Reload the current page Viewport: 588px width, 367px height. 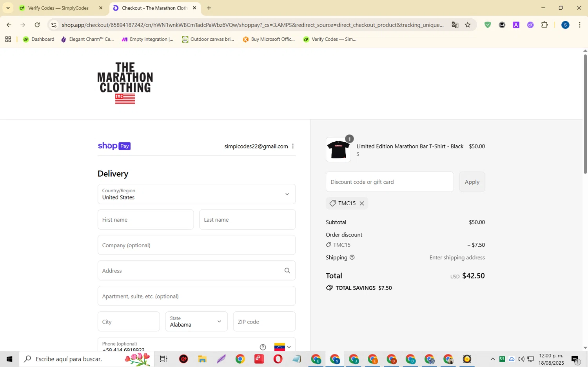[x=37, y=25]
